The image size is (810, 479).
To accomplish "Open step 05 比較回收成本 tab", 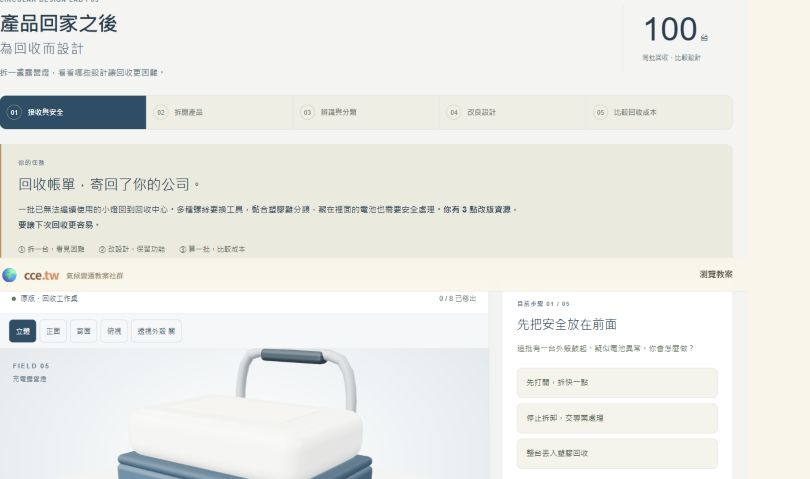I will pos(659,112).
